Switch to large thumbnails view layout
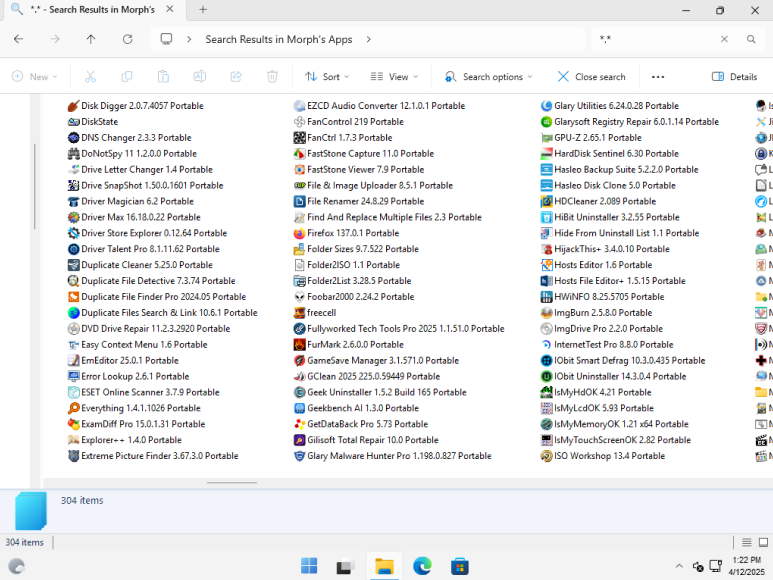 763,542
